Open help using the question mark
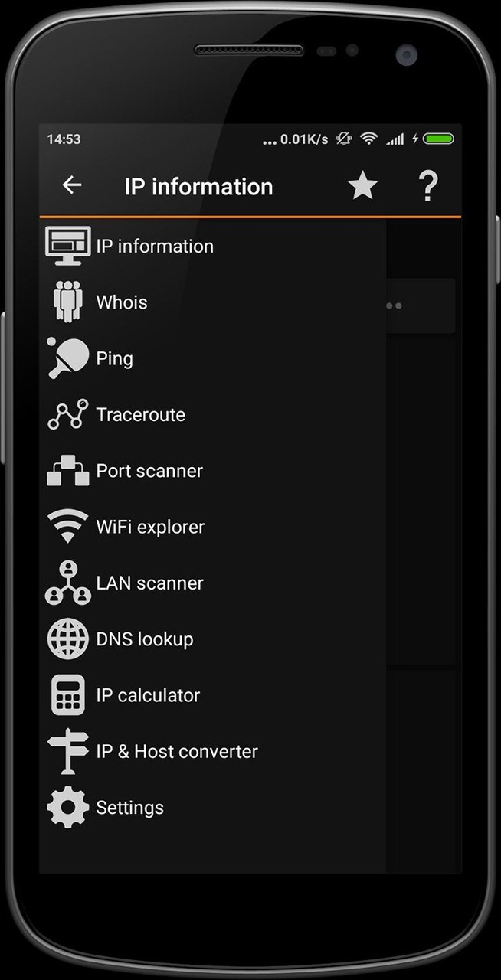This screenshot has height=980, width=501. pyautogui.click(x=427, y=185)
